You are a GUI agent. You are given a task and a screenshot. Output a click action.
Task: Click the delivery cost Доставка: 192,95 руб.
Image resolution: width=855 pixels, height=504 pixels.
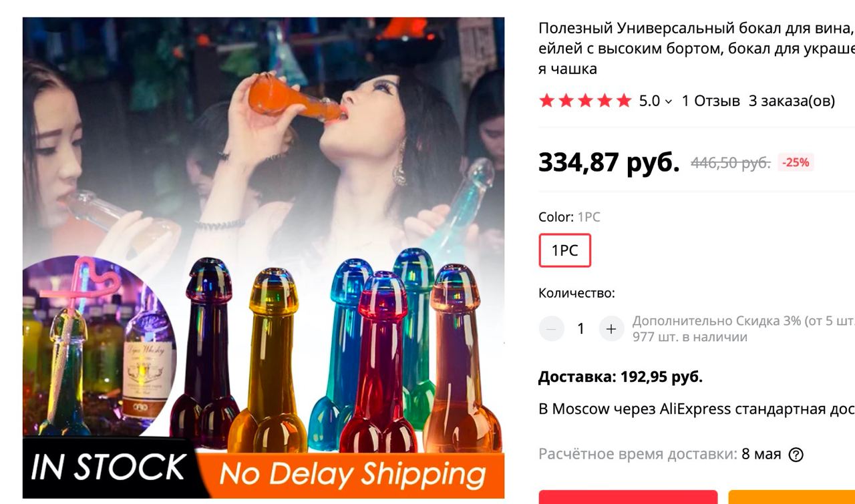click(x=621, y=376)
